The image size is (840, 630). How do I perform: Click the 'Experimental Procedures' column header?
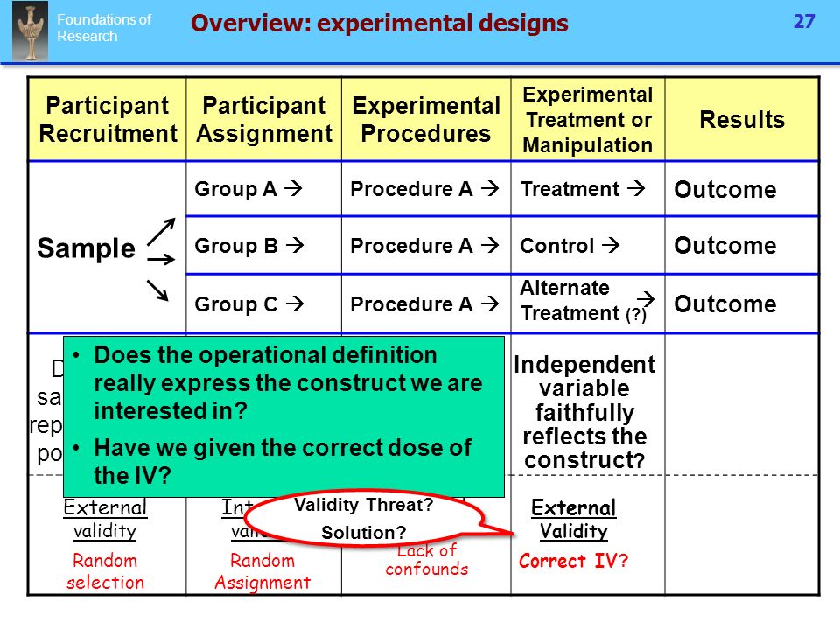tap(426, 120)
